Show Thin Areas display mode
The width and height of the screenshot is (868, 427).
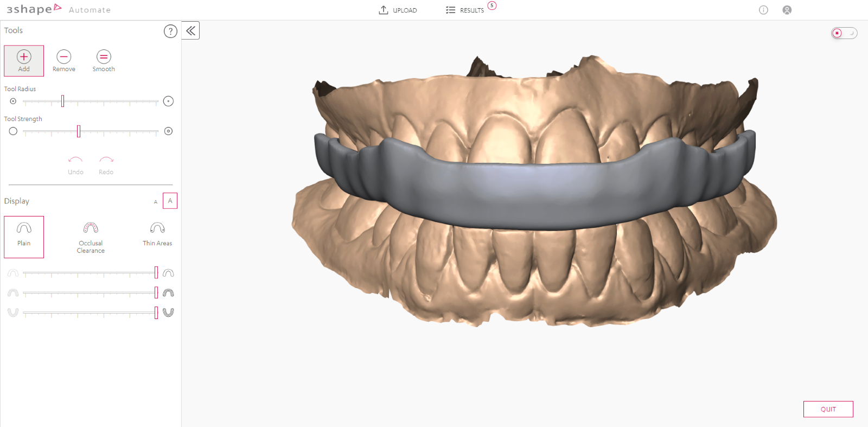[157, 234]
